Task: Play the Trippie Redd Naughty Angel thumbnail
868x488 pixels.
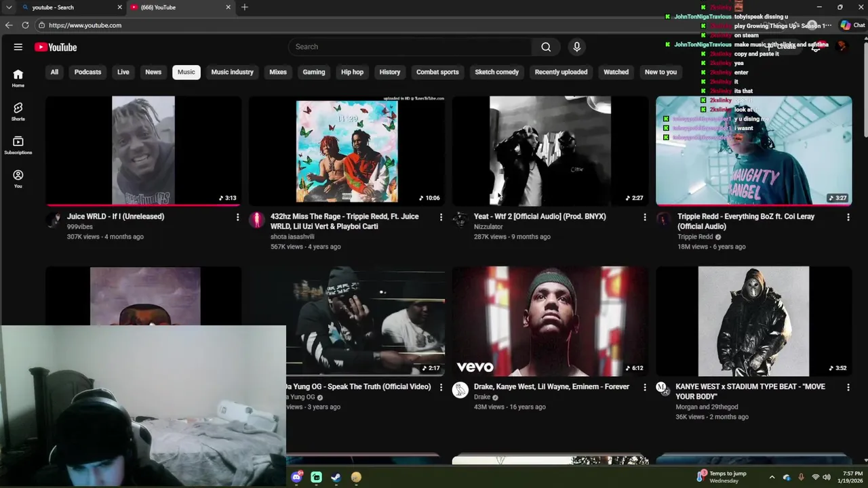Action: coord(753,150)
